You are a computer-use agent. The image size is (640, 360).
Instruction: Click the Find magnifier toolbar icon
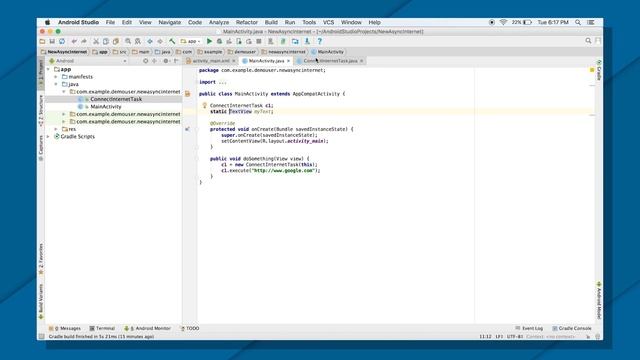tap(128, 41)
